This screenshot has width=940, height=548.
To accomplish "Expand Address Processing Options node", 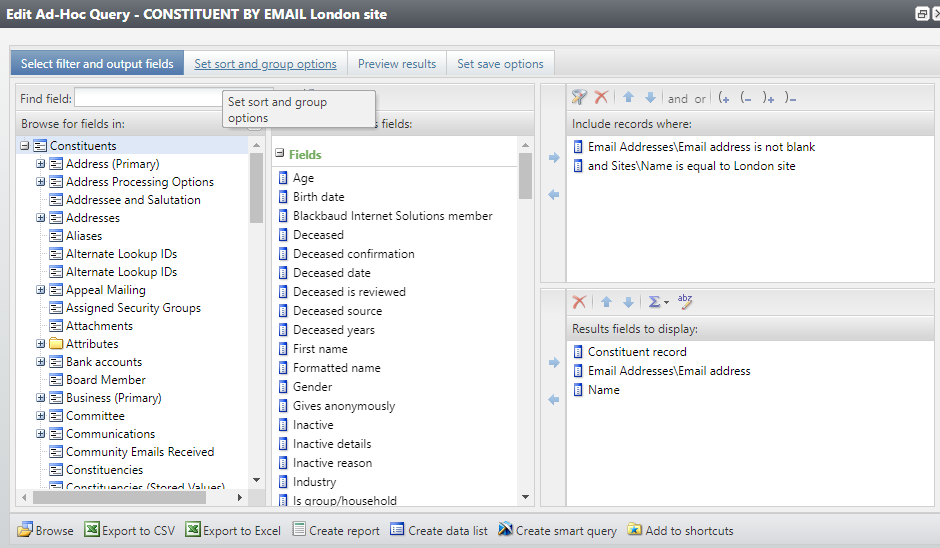I will point(40,182).
